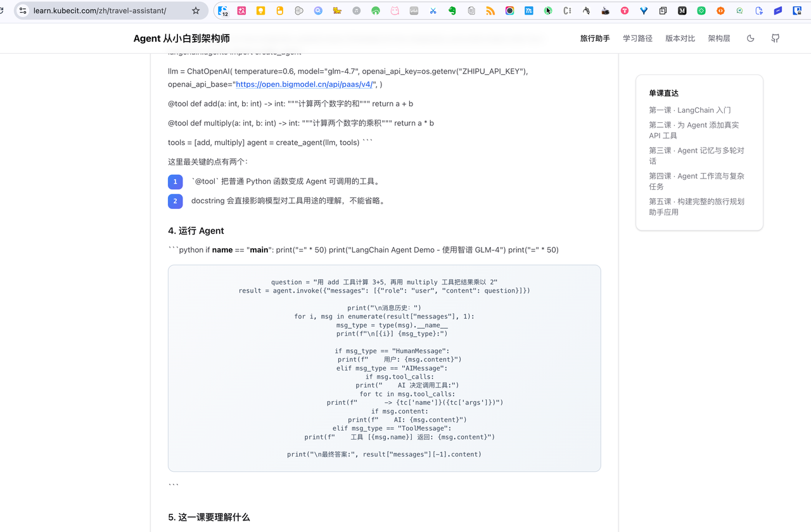The image size is (811, 532).
Task: View site information left of the URL
Action: [x=23, y=11]
